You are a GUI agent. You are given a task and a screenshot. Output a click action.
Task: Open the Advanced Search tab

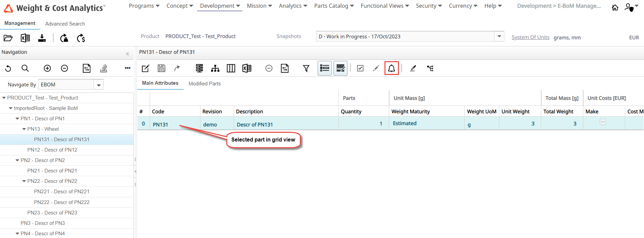65,24
